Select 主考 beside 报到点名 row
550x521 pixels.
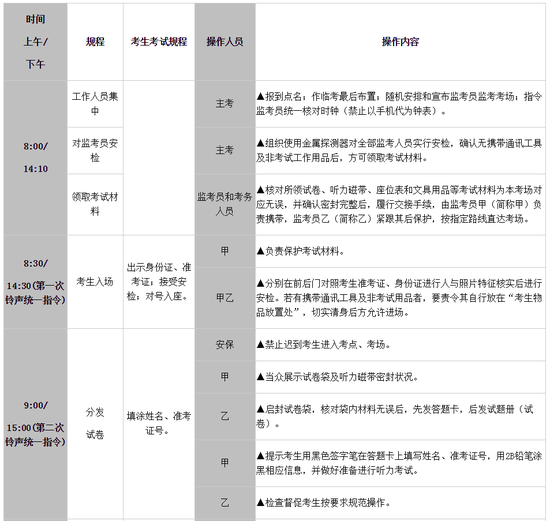225,104
